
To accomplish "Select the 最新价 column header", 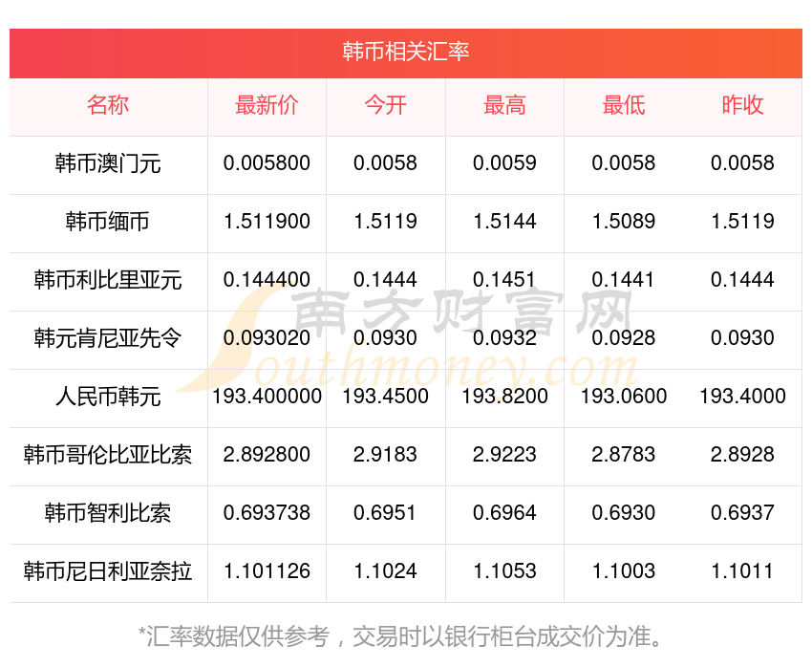I will coord(267,105).
